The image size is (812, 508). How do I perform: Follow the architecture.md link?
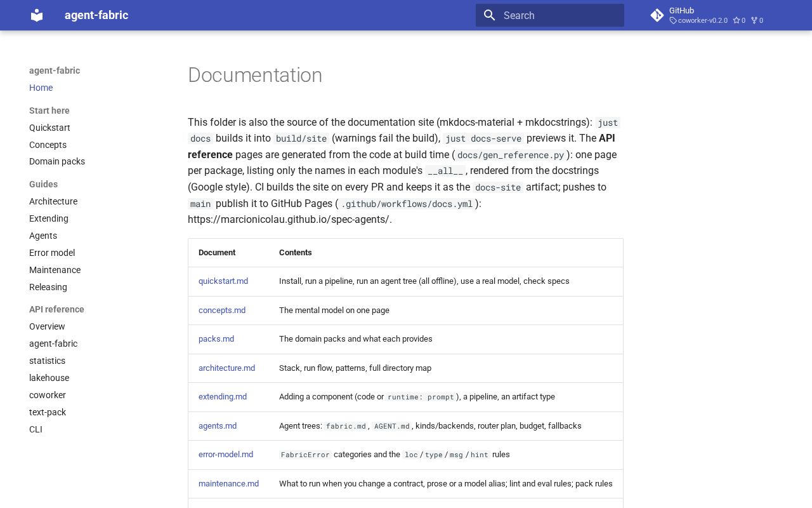(226, 368)
